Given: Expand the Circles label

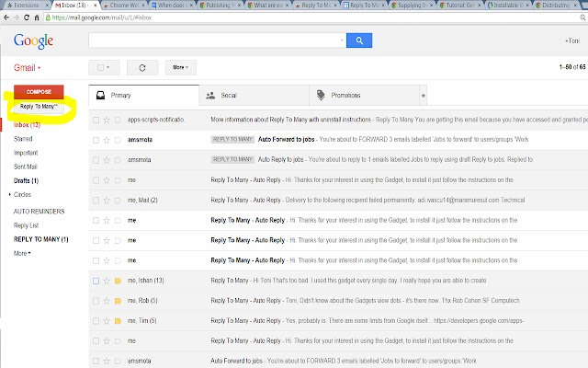Looking at the screenshot, I should (x=10, y=194).
